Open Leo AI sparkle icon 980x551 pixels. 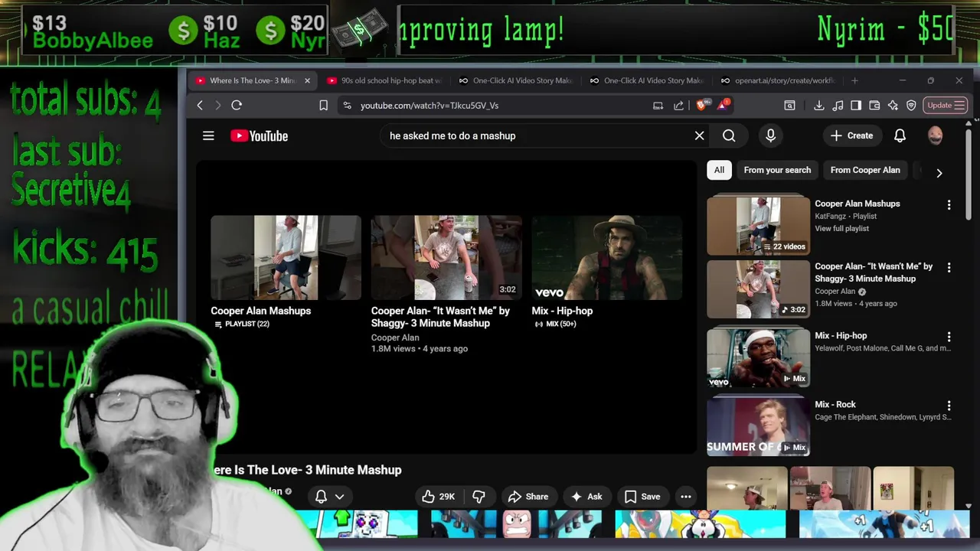[893, 106]
